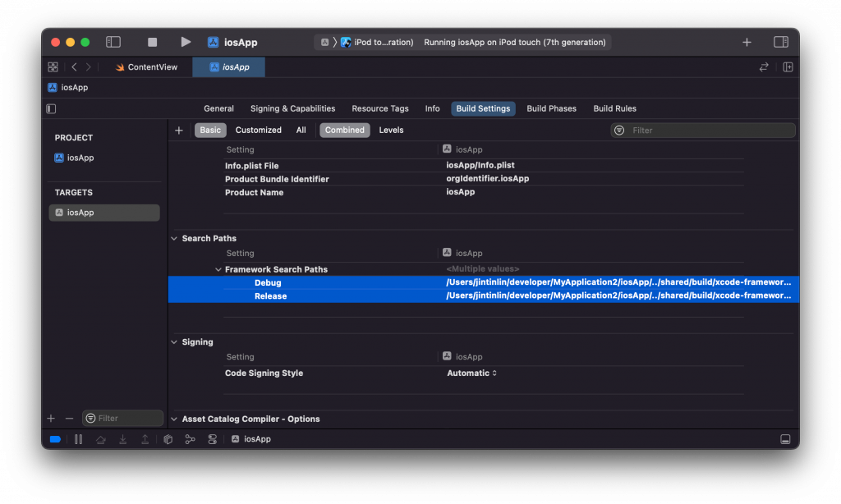The height and width of the screenshot is (504, 841).
Task: Click iosApp process in debug bar
Action: 251,439
